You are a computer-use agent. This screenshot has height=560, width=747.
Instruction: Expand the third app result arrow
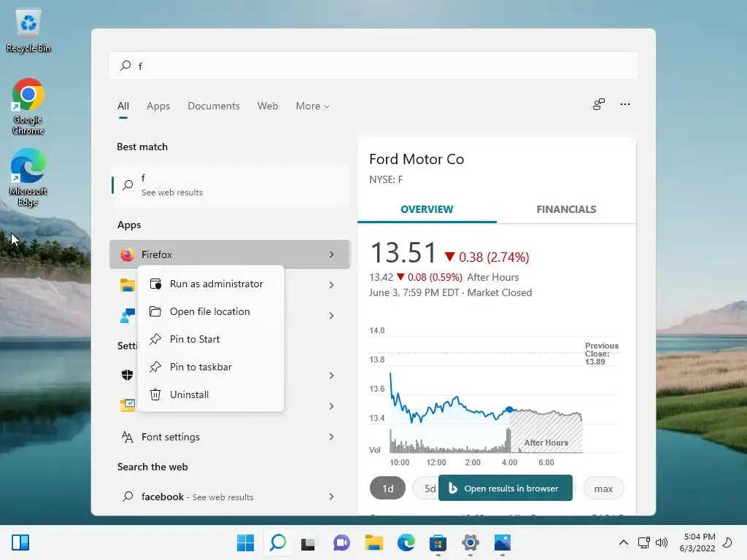click(332, 316)
